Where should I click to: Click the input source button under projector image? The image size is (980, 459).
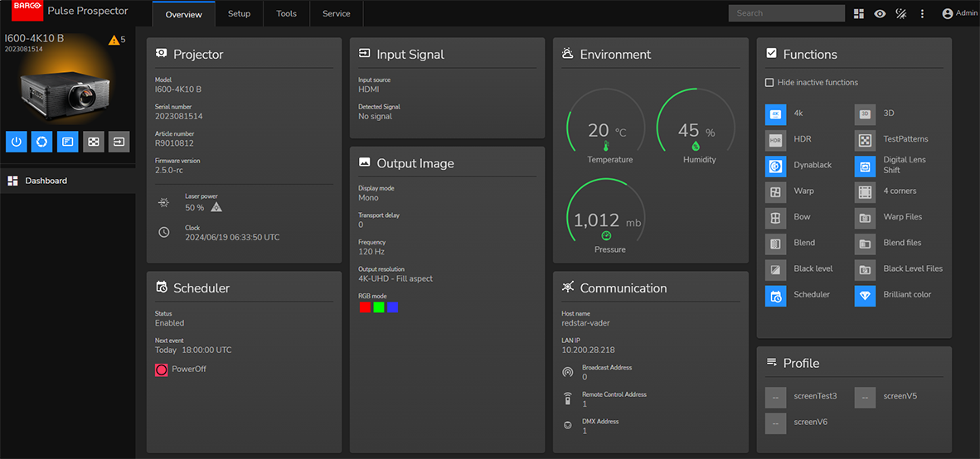coord(119,142)
